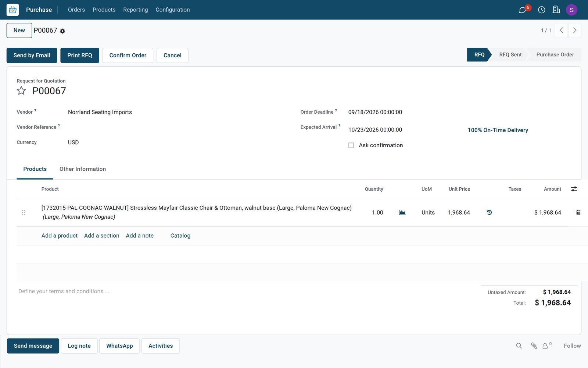Go to the next record arrow
The image size is (588, 368).
click(575, 31)
